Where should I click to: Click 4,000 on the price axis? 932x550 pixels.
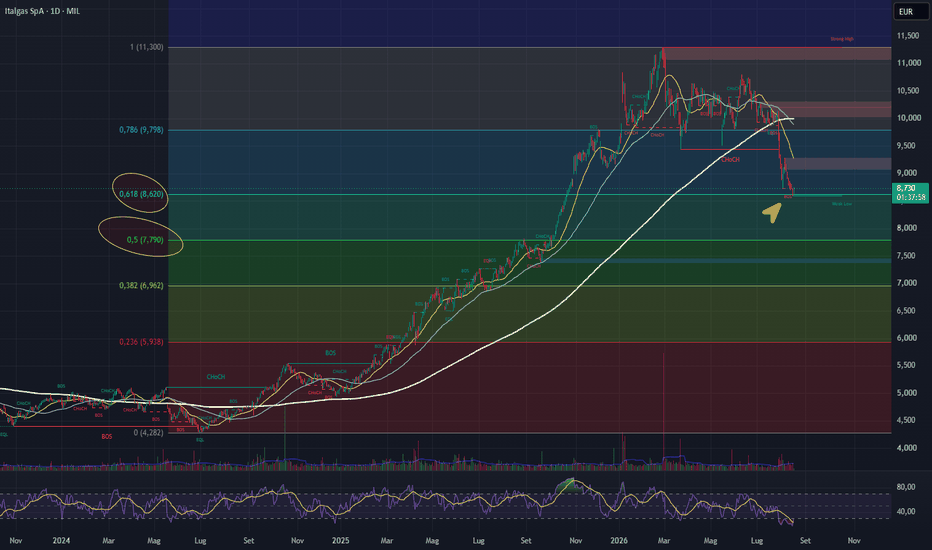pos(906,448)
